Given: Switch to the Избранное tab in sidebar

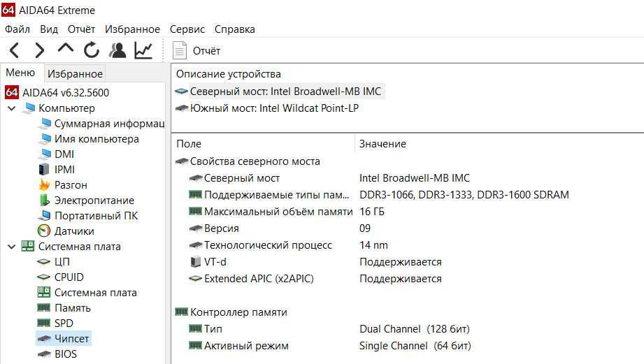Looking at the screenshot, I should 75,74.
